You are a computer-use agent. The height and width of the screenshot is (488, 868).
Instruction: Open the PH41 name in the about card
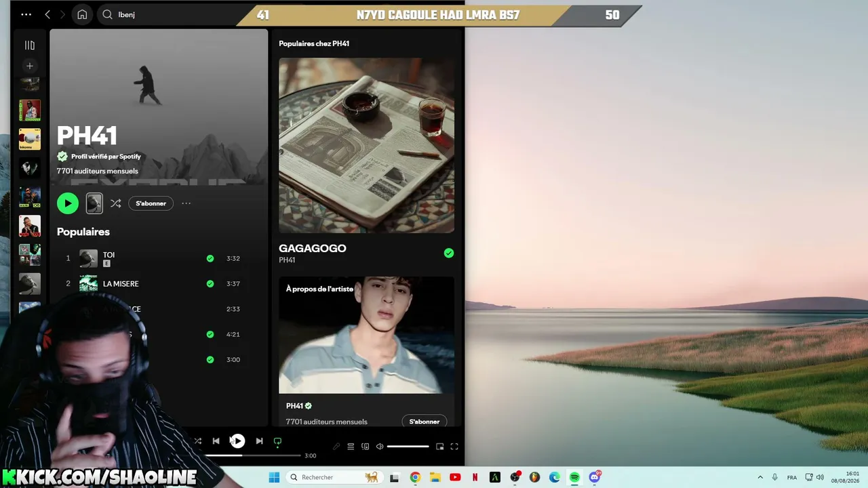pos(294,406)
